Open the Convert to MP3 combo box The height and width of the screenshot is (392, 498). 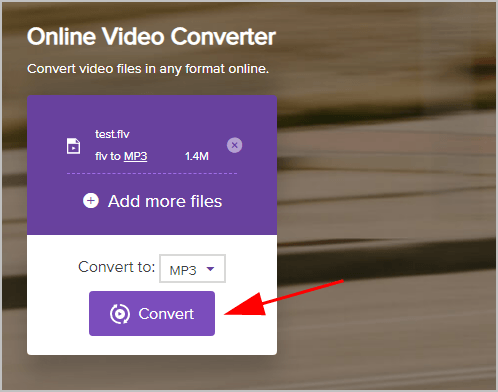click(x=192, y=269)
